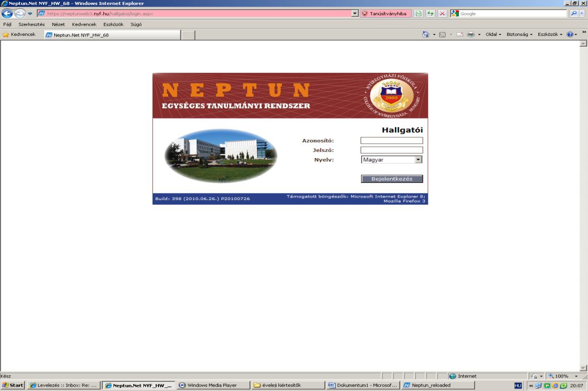Click the search magnifier icon
588x391 pixels.
click(x=574, y=14)
